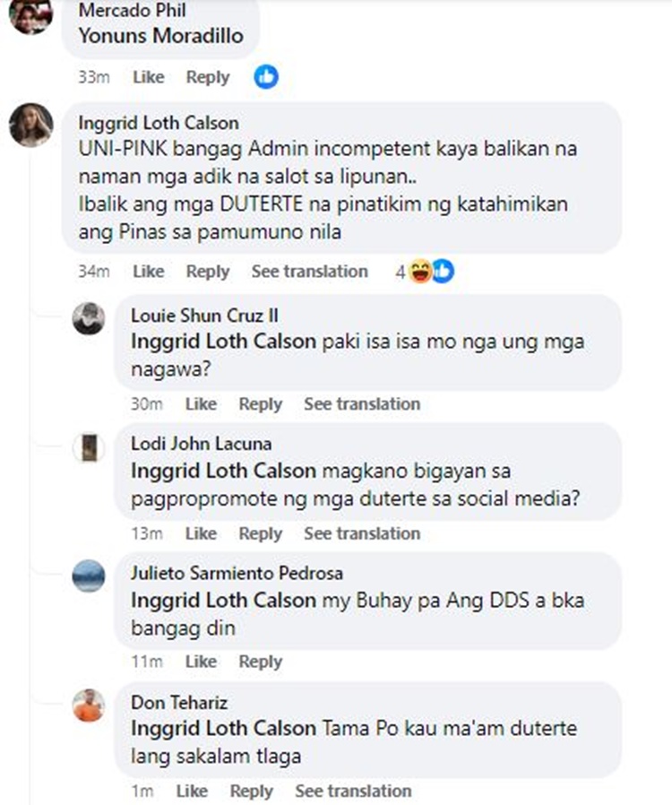672x805 pixels.
Task: Open the reactions on Inggrid Loth Calson's comment
Action: [x=425, y=271]
